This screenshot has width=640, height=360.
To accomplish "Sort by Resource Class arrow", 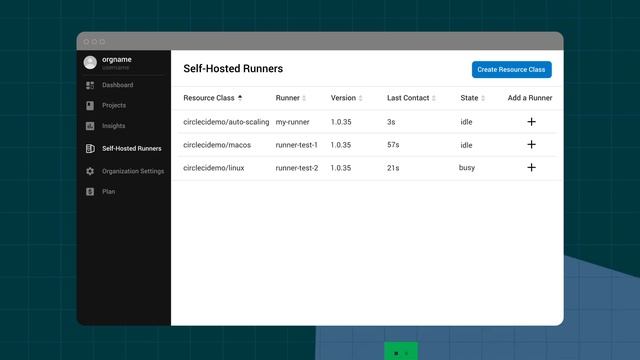I will [x=240, y=98].
